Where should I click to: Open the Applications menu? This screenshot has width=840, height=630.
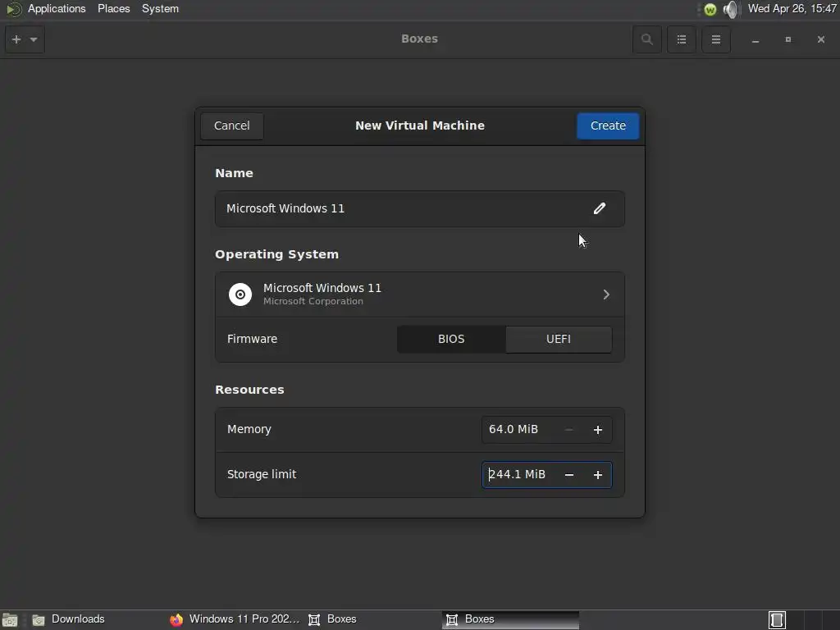click(x=57, y=8)
